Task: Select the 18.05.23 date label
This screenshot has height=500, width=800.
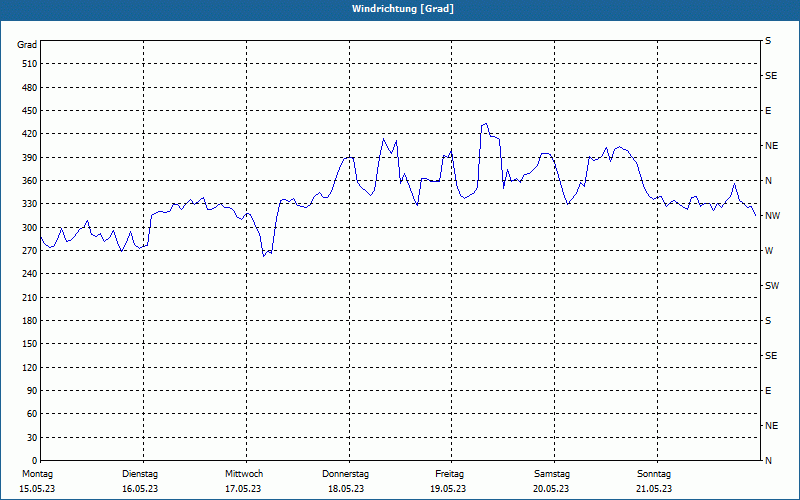Action: pyautogui.click(x=346, y=489)
